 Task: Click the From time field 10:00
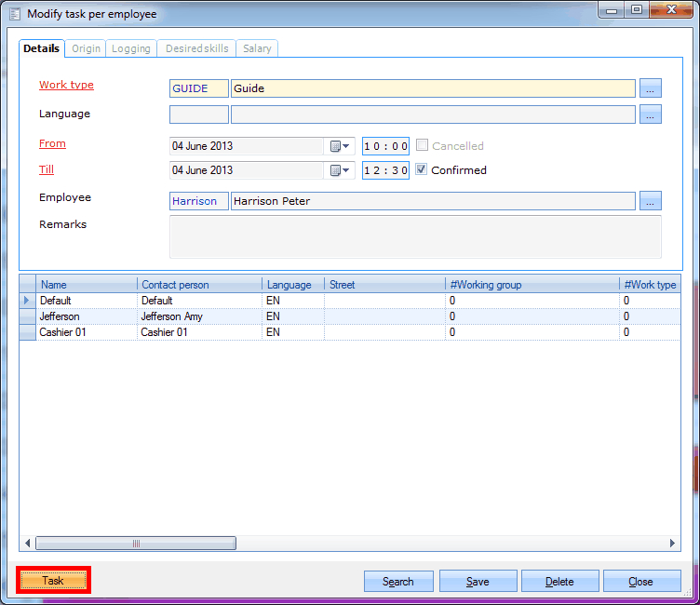click(385, 146)
